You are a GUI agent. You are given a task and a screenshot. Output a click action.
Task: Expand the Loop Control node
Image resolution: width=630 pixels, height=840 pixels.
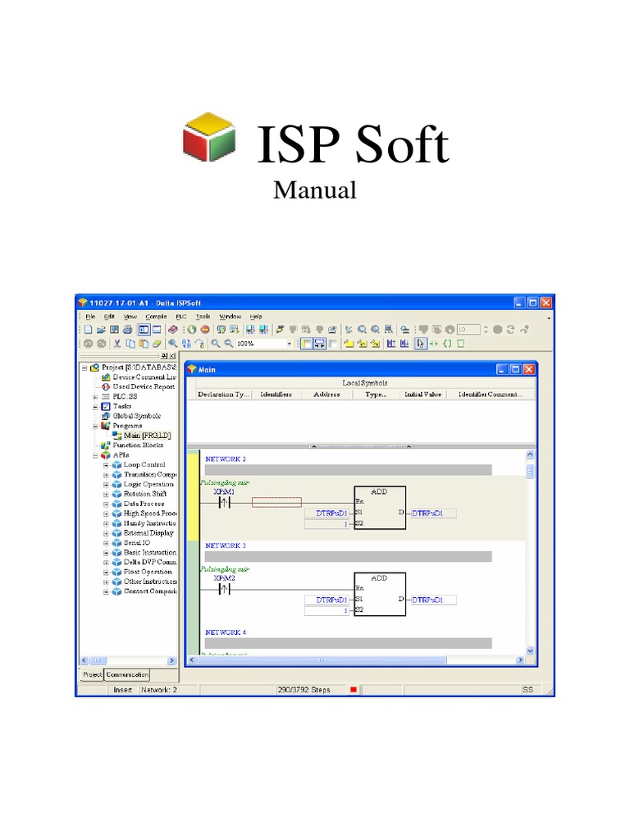pyautogui.click(x=106, y=465)
